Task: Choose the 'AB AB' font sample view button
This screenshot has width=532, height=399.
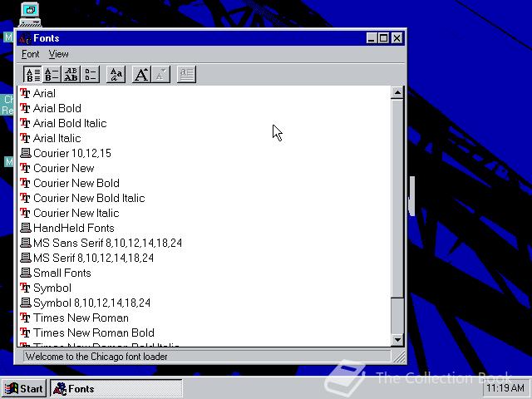Action: point(71,74)
